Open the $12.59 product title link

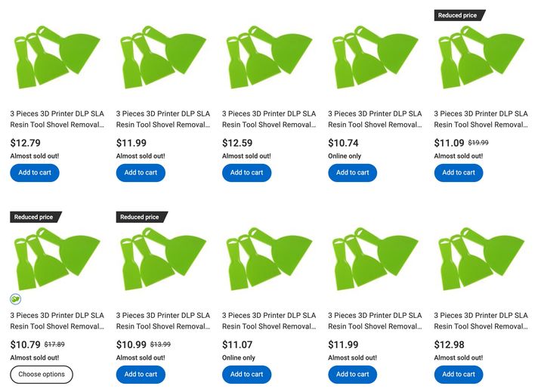click(268, 119)
